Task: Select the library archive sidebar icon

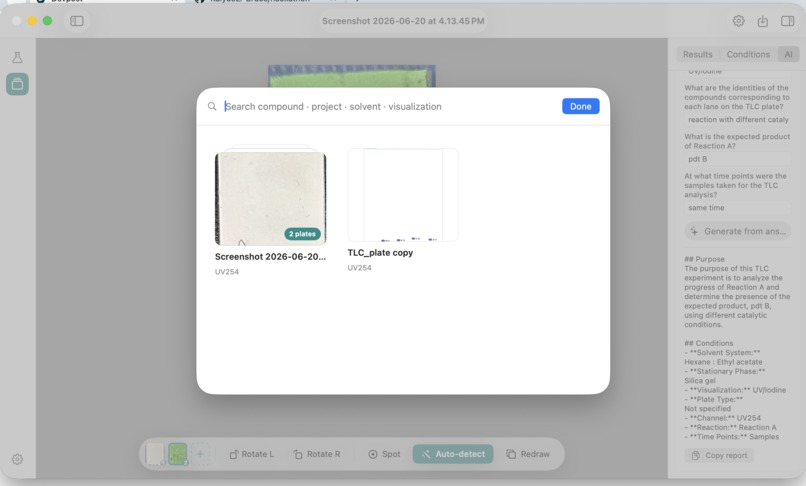Action: [x=17, y=84]
